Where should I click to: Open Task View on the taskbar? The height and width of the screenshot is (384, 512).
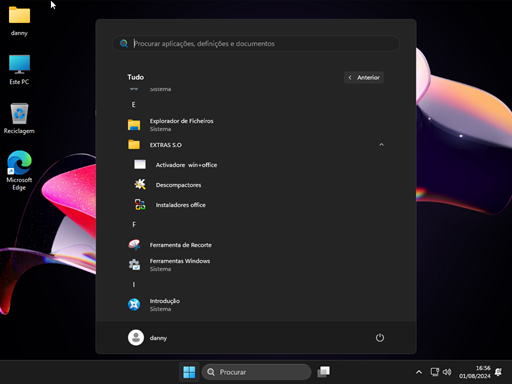point(323,372)
